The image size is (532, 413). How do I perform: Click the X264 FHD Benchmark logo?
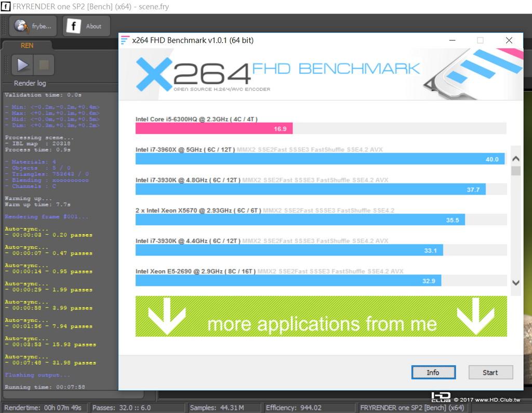pyautogui.click(x=277, y=74)
